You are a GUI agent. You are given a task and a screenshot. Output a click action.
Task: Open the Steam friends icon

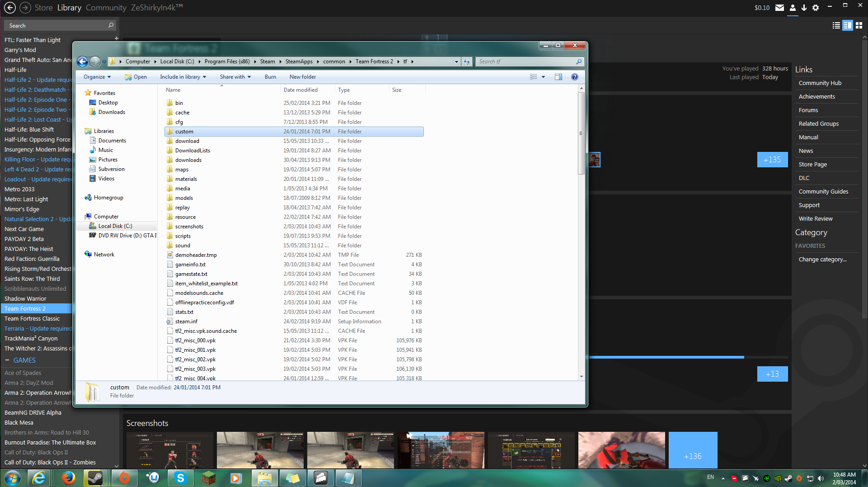(793, 8)
